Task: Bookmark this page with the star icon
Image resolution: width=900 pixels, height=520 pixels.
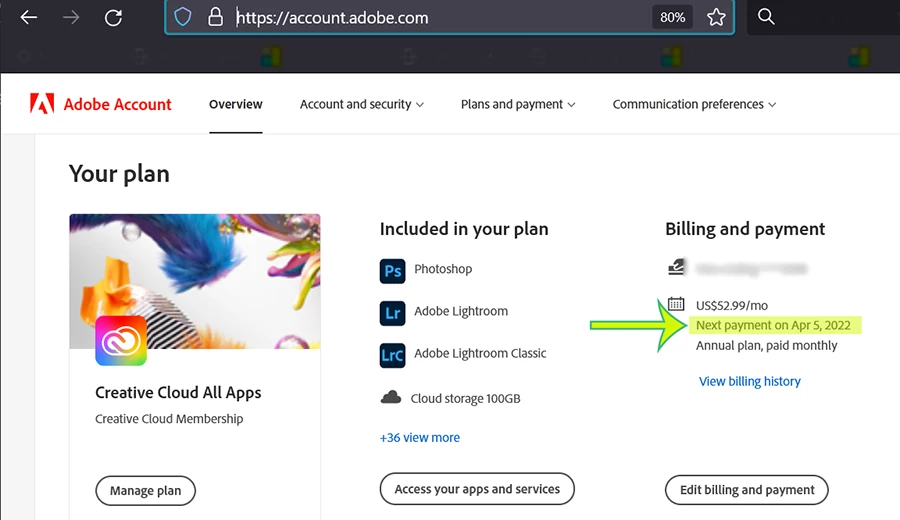Action: pos(716,17)
